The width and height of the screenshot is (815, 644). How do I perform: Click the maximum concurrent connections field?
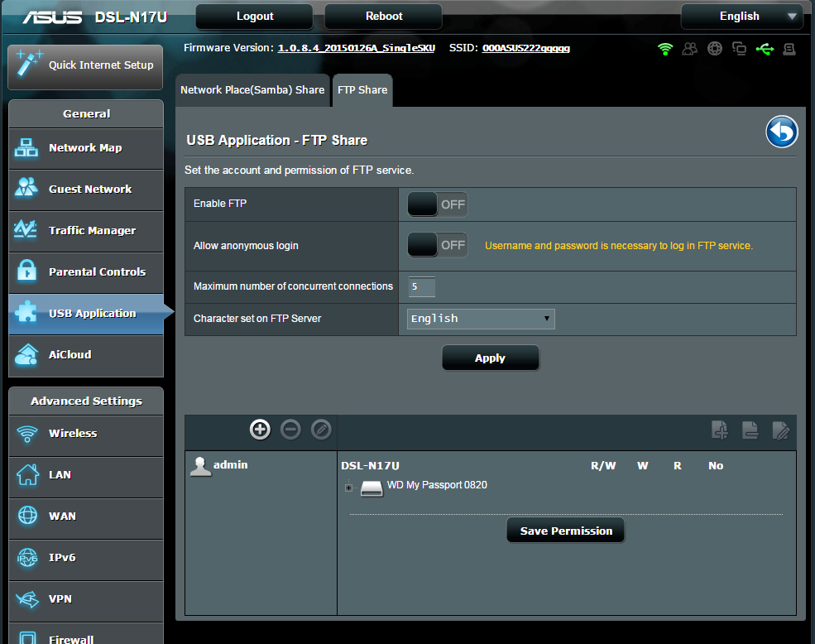421,286
